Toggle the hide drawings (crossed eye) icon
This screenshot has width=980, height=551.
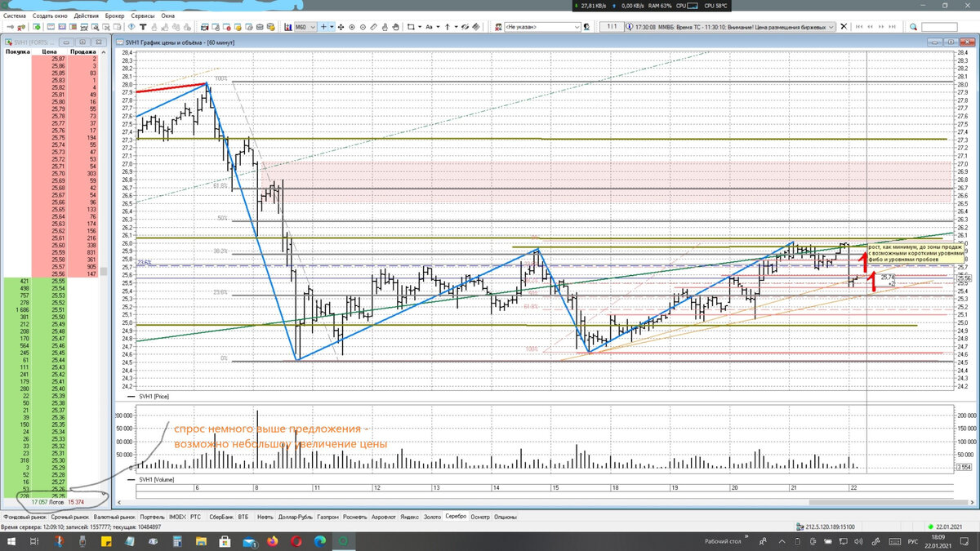(x=465, y=27)
